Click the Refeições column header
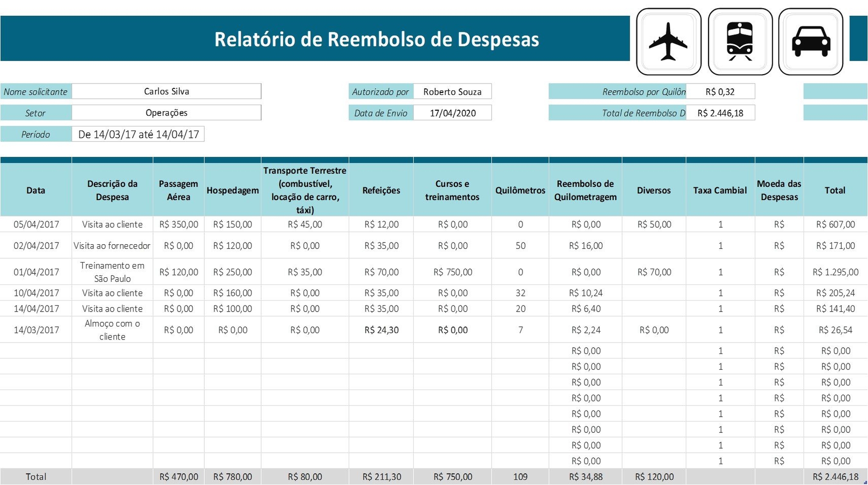The height and width of the screenshot is (485, 868). pyautogui.click(x=381, y=190)
